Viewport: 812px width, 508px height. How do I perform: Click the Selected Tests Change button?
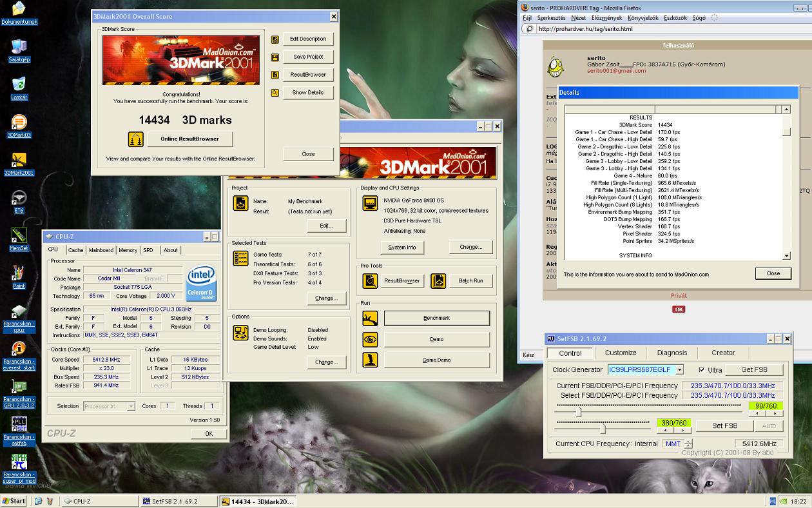(326, 298)
